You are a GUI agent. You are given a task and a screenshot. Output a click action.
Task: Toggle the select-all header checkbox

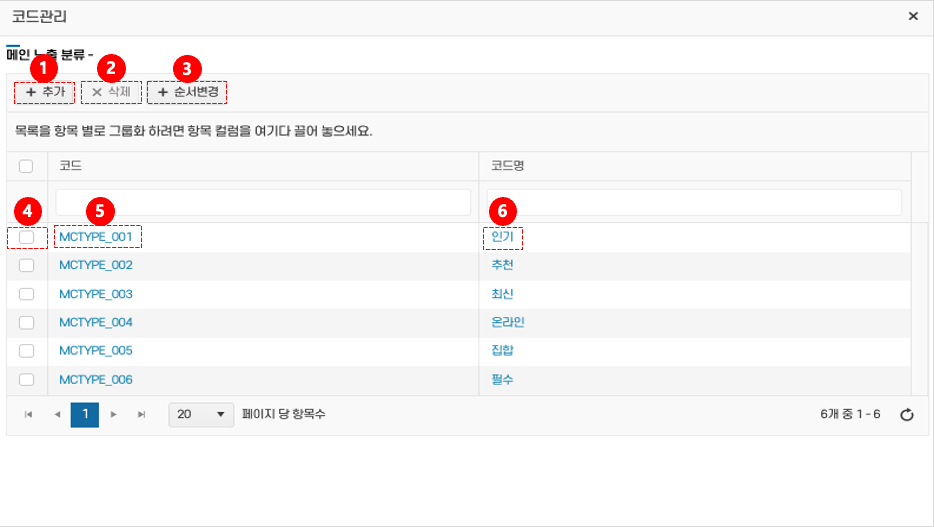(x=27, y=166)
